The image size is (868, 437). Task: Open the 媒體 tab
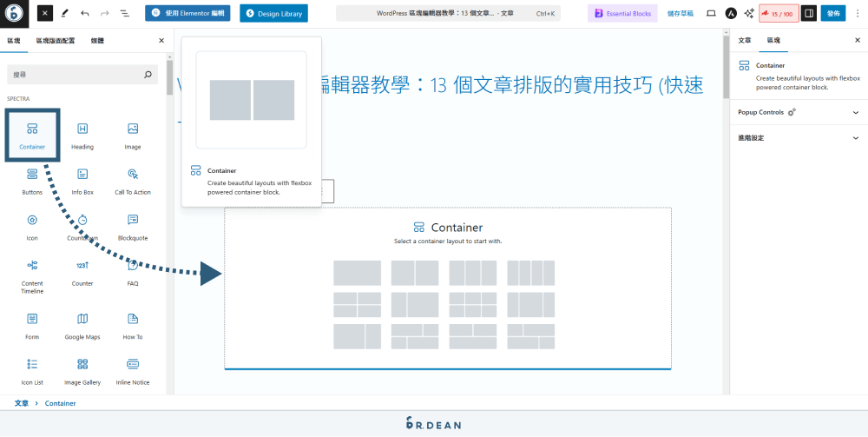point(97,41)
